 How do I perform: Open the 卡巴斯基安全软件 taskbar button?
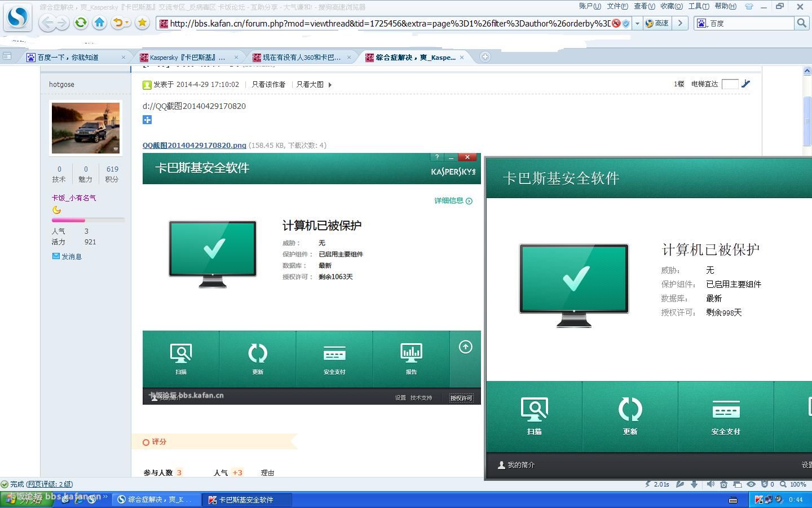[x=248, y=500]
